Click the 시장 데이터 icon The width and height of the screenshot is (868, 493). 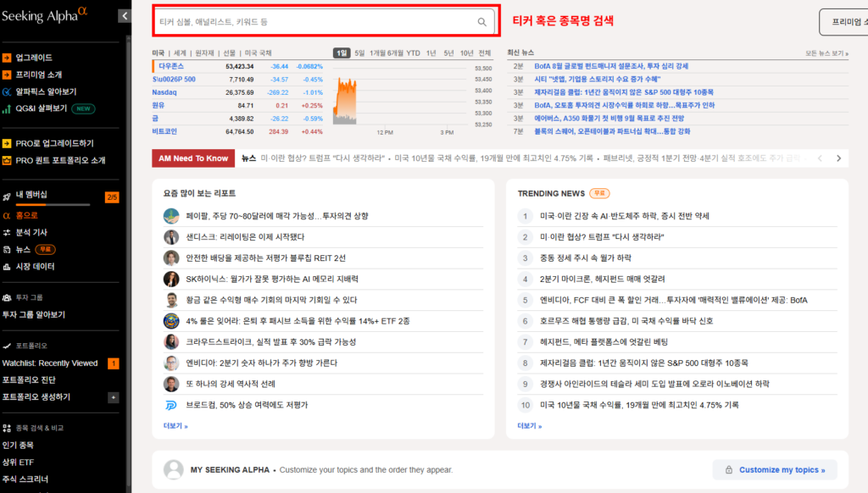(x=7, y=267)
